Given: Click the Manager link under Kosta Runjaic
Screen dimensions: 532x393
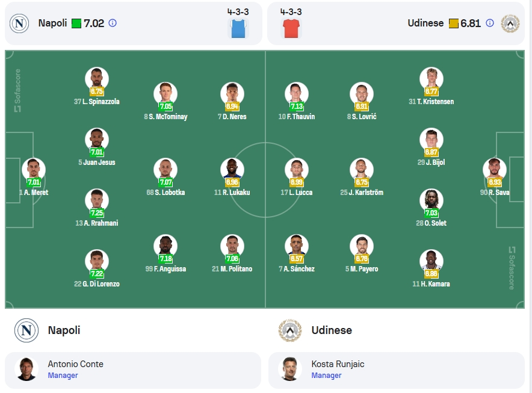Looking at the screenshot, I should 326,376.
